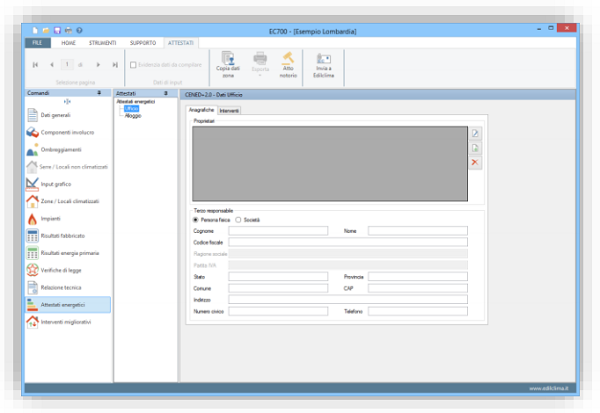Image resolution: width=600 pixels, height=413 pixels.
Task: Open Componenti involucro in Comandi panel
Action: pyautogui.click(x=33, y=132)
